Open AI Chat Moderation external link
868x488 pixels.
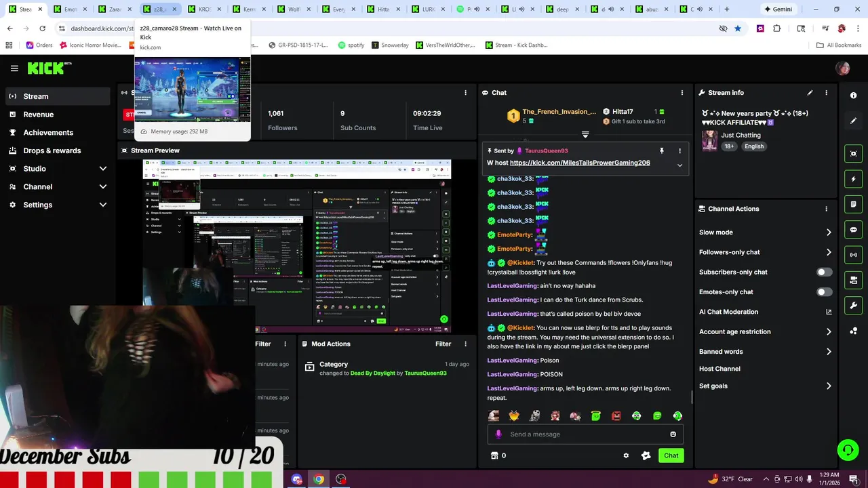[829, 312]
